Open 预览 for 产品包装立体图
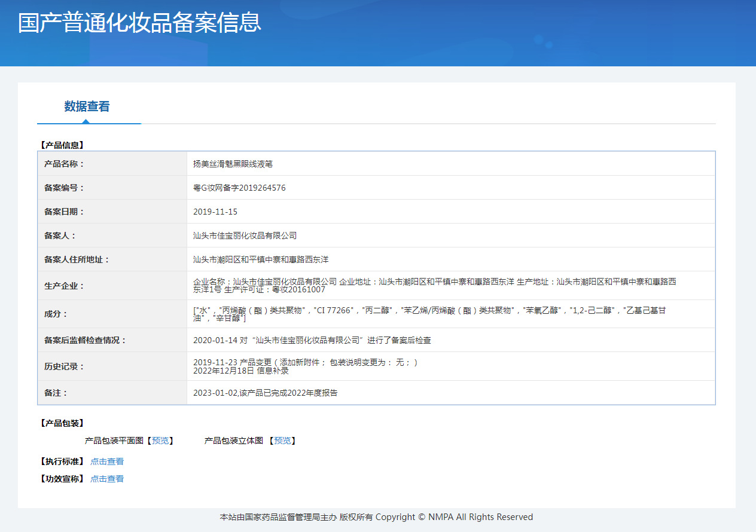Screen dimensions: 756x532 [282, 441]
